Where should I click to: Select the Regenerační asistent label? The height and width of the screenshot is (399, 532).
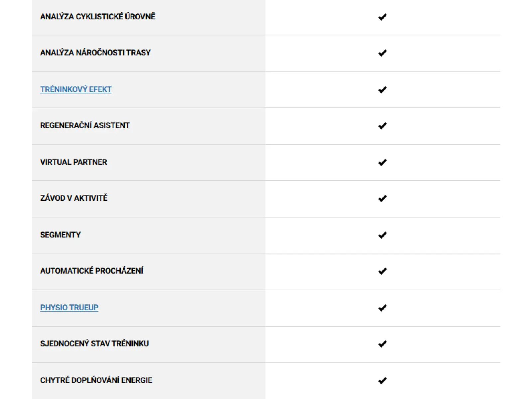[85, 125]
